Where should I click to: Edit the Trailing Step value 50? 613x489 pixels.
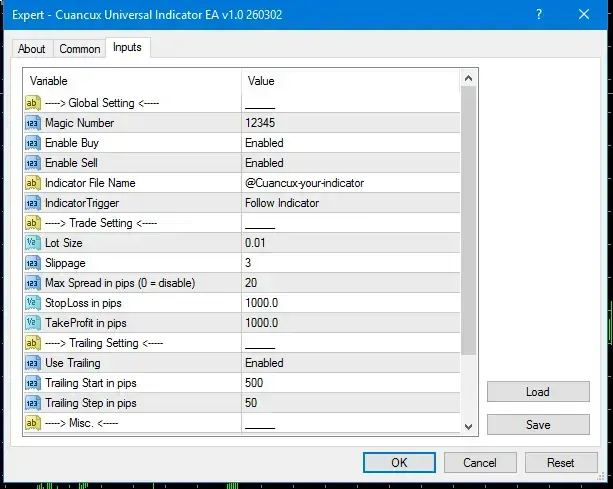click(x=351, y=403)
